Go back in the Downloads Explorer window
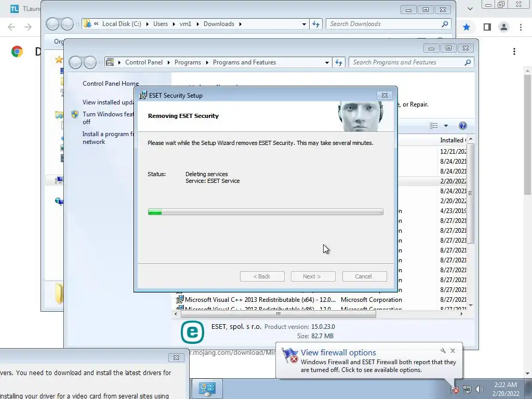Viewport: 532px width, 399px height. pos(52,24)
